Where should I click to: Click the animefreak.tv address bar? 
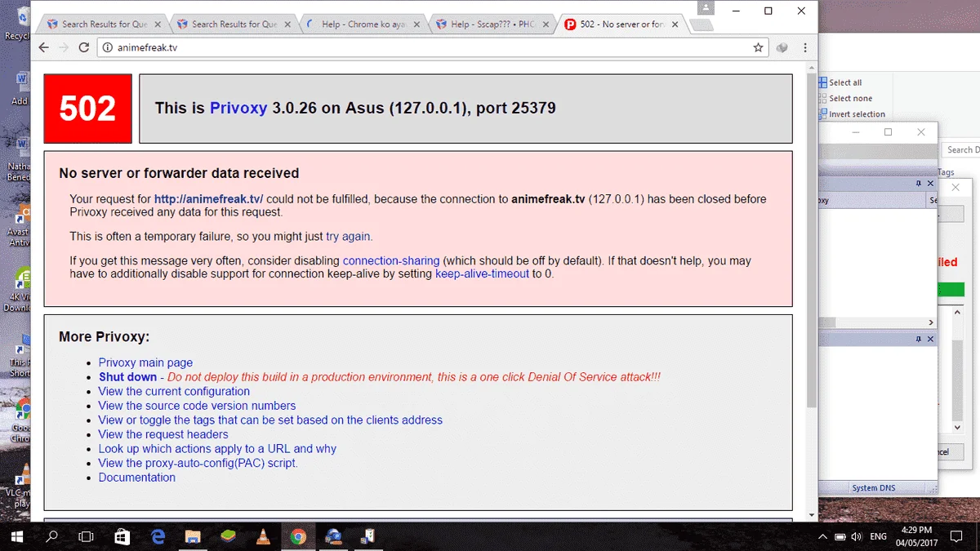[x=433, y=47]
